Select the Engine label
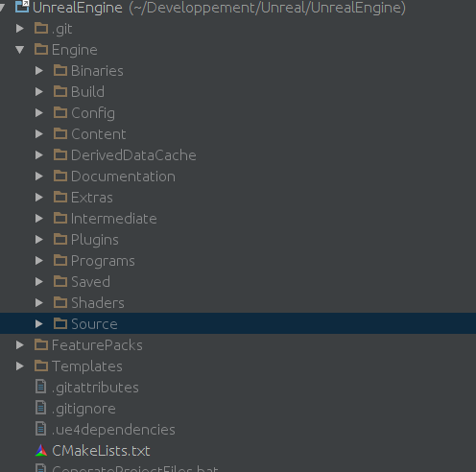Viewport: 476px width, 472px height. point(75,50)
